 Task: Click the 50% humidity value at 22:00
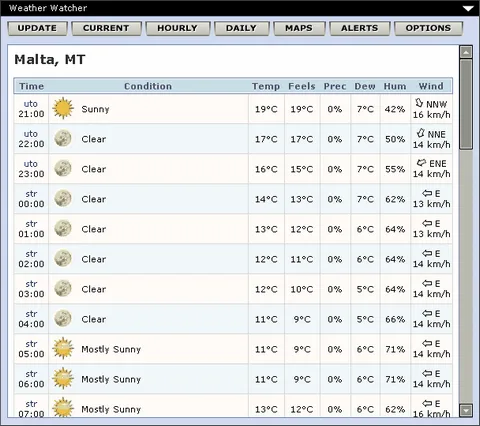point(395,139)
